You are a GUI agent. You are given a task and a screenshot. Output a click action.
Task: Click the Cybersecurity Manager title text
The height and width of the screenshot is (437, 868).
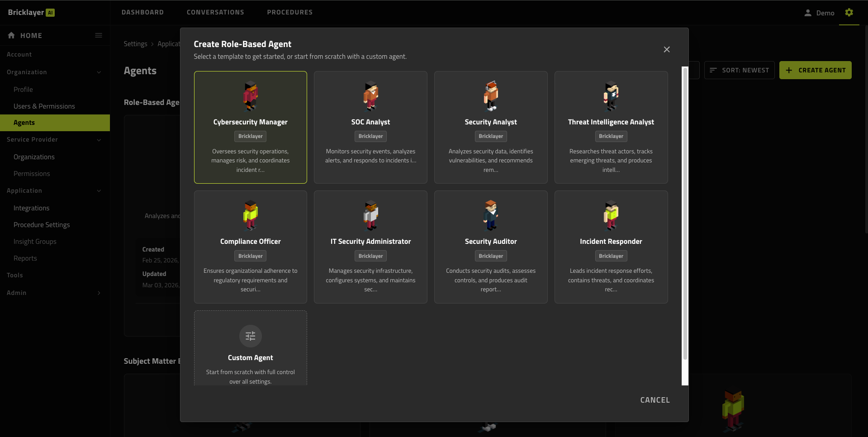[250, 122]
